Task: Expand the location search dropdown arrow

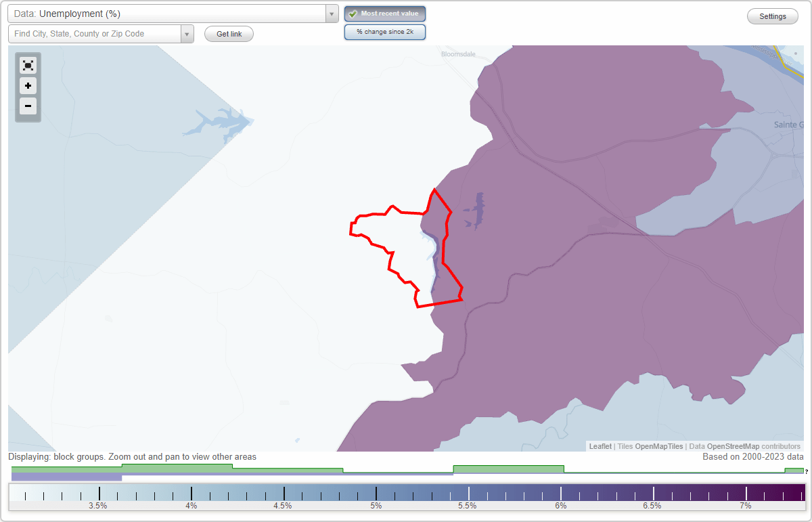Action: (x=187, y=34)
